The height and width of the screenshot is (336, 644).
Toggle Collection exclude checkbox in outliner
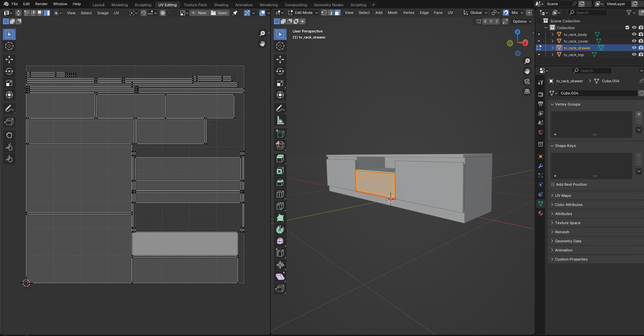coord(627,28)
